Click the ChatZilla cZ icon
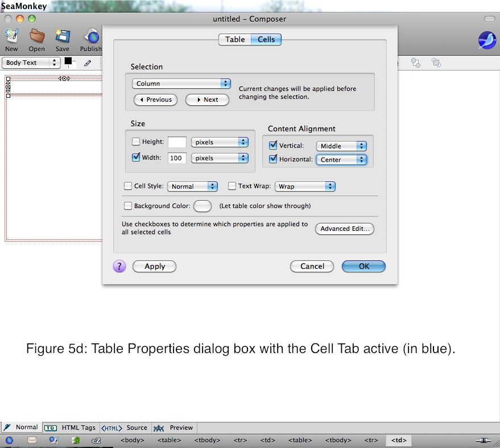Image resolution: width=500 pixels, height=448 pixels. [96, 440]
